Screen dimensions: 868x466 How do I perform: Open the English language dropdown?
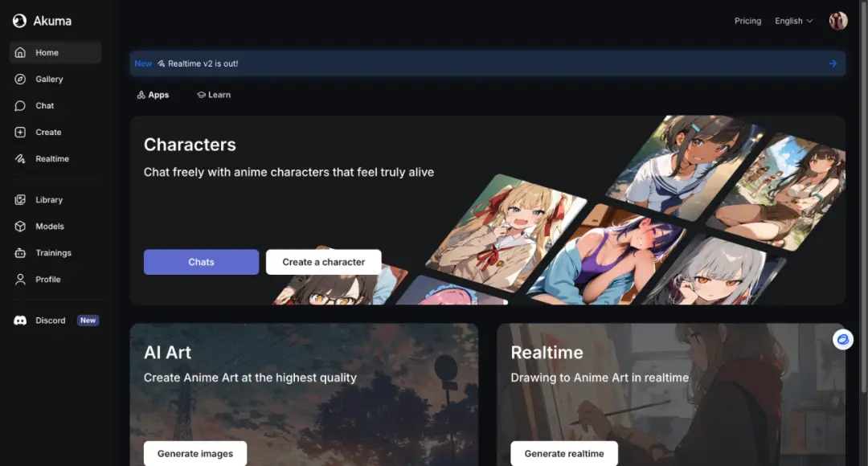pos(794,21)
